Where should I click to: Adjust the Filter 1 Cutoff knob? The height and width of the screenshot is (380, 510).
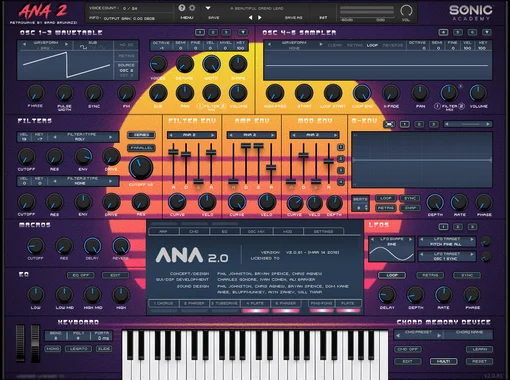(x=26, y=156)
